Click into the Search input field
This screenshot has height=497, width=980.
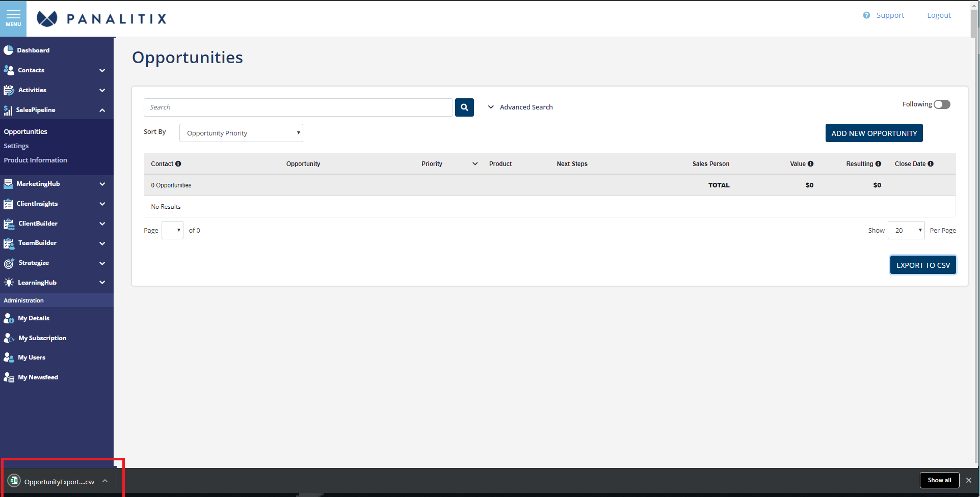(298, 107)
